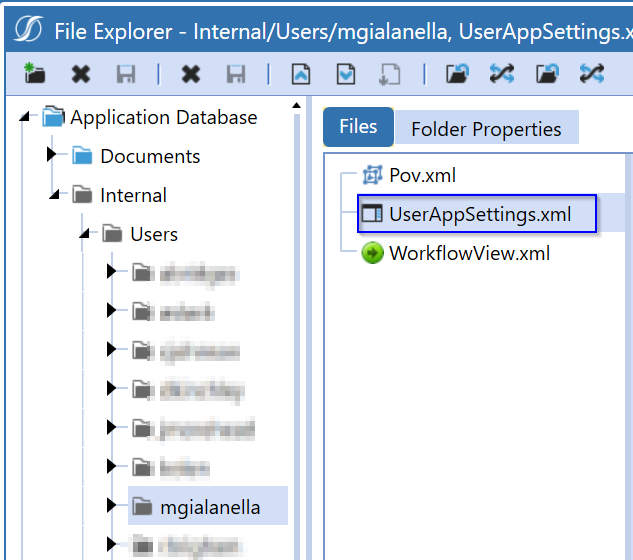The image size is (633, 560).
Task: Click the first blue shuffle arrows icon
Action: point(502,74)
